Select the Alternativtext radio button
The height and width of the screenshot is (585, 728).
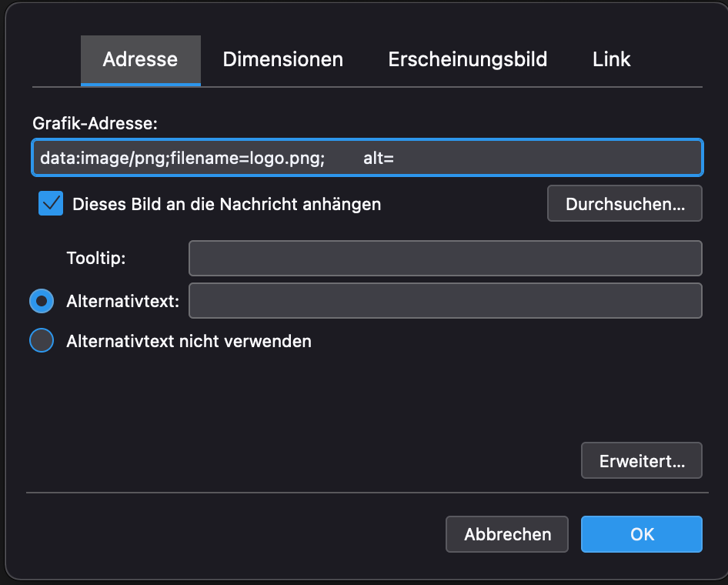pos(42,301)
